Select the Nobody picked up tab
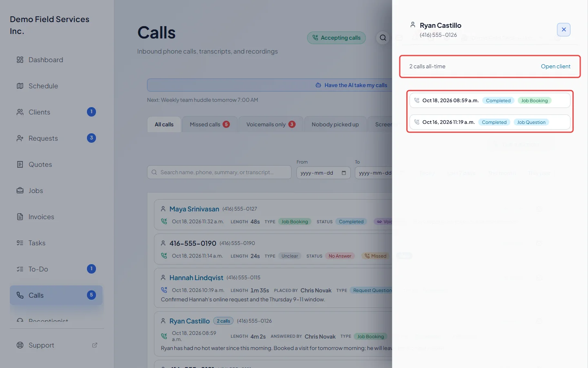 335,124
